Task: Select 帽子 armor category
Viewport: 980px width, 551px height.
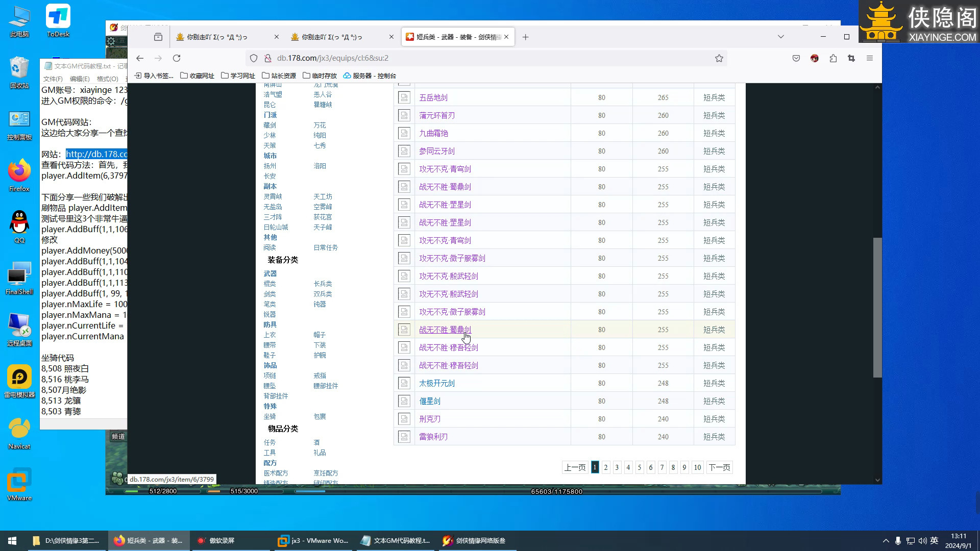Action: tap(320, 335)
